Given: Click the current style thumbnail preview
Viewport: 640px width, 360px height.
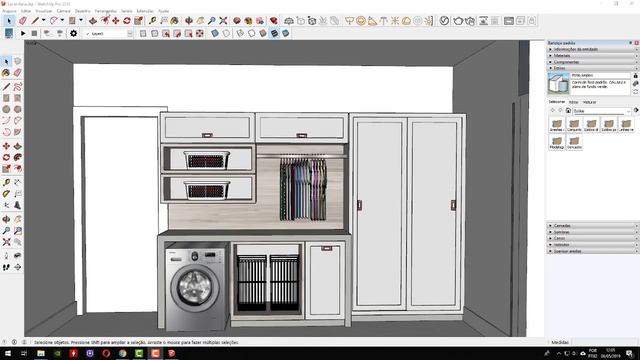Looking at the screenshot, I should pos(558,84).
